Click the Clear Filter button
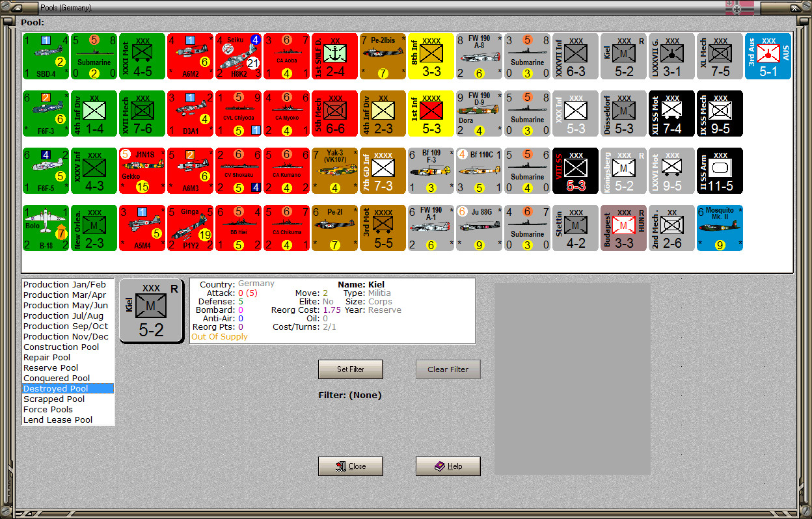Image resolution: width=812 pixels, height=519 pixels. pos(448,369)
